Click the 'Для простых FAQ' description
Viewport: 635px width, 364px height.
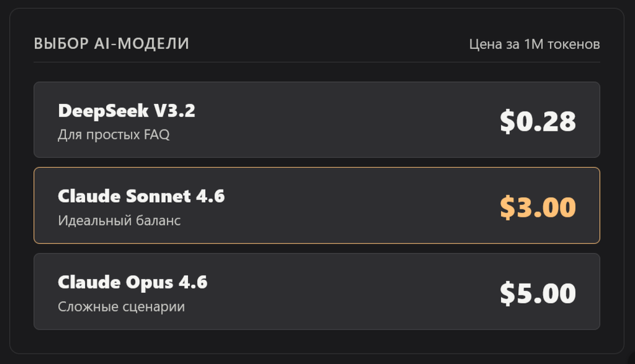114,134
